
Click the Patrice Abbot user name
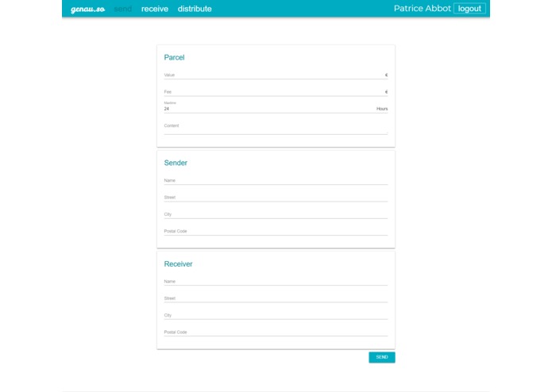coord(422,9)
